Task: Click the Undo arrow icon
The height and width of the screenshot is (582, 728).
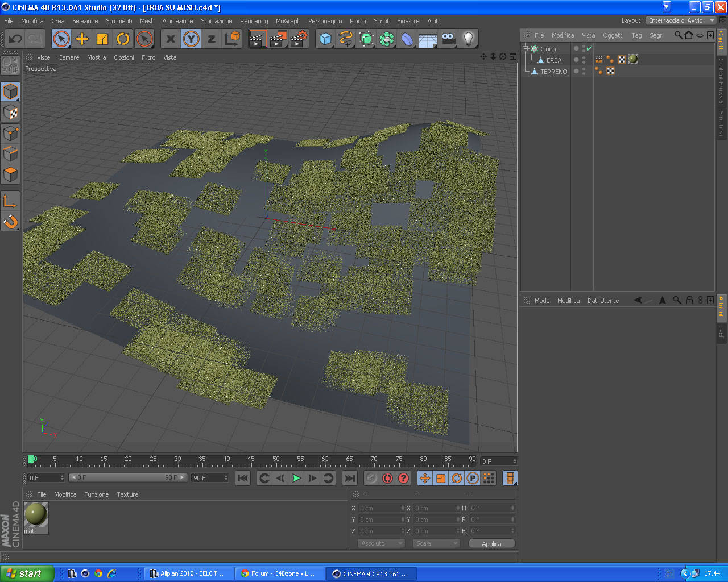Action: tap(15, 39)
